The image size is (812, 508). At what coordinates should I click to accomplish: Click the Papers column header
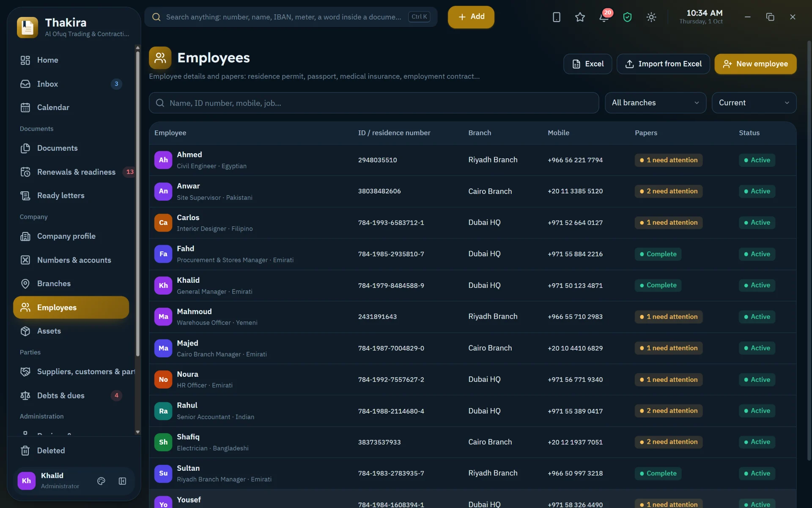click(646, 133)
